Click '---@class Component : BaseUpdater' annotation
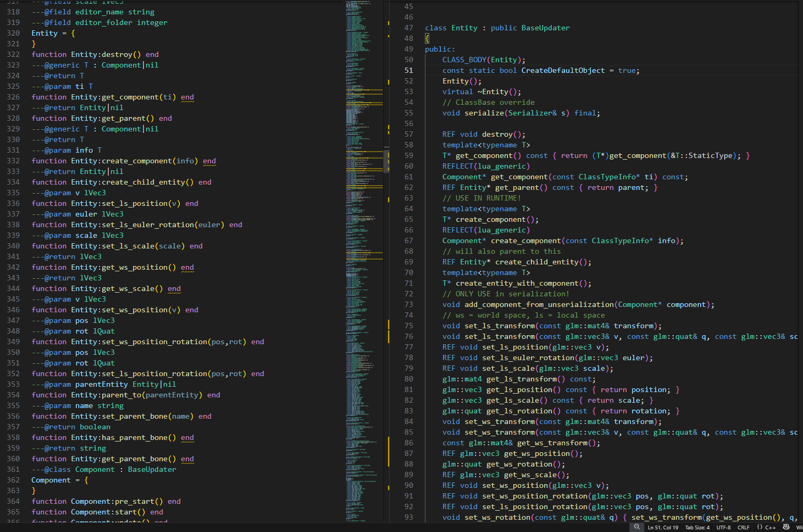Viewport: 803px width, 532px height. pos(104,469)
